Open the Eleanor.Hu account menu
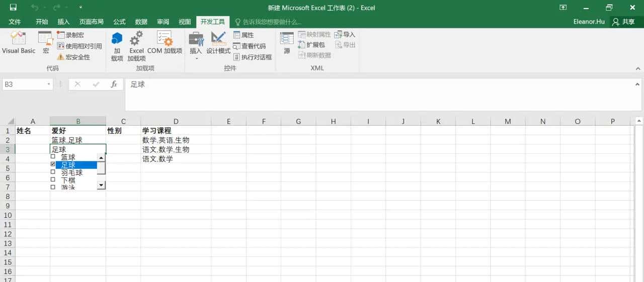 pyautogui.click(x=589, y=22)
